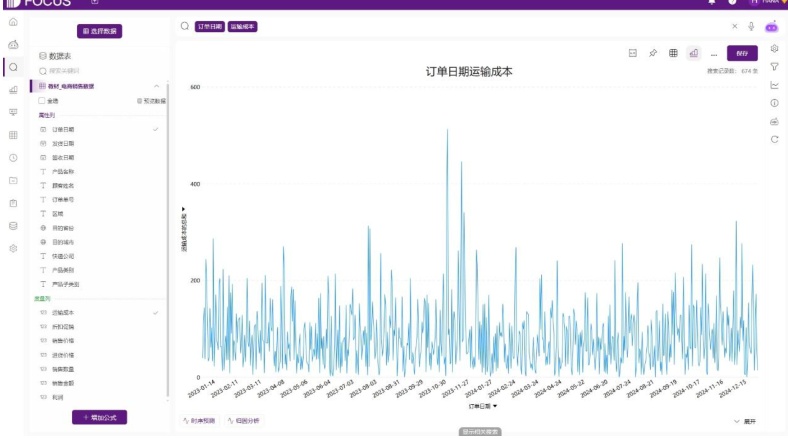
Task: Select the 进货价格 measure
Action: pyautogui.click(x=63, y=355)
